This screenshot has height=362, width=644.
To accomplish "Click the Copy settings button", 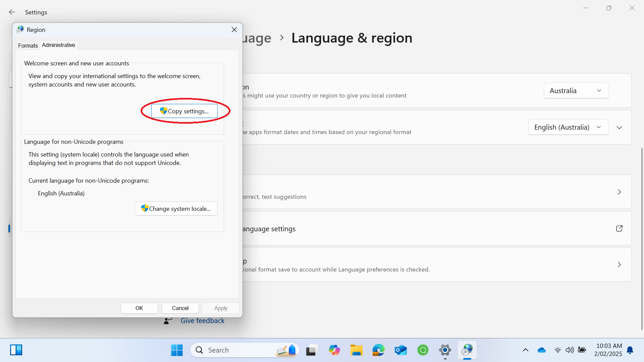I will click(x=184, y=111).
